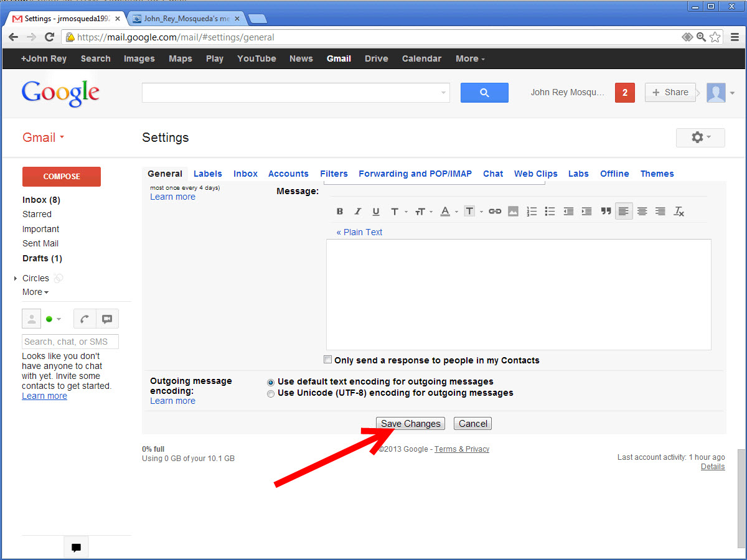Toggle bold formatting in message toolbar
The image size is (747, 560).
pyautogui.click(x=340, y=212)
